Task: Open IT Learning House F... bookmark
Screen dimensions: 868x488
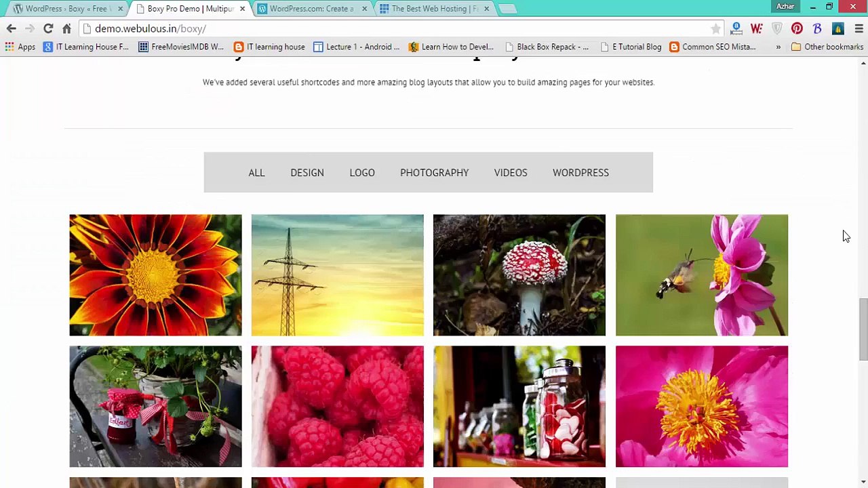Action: 85,47
